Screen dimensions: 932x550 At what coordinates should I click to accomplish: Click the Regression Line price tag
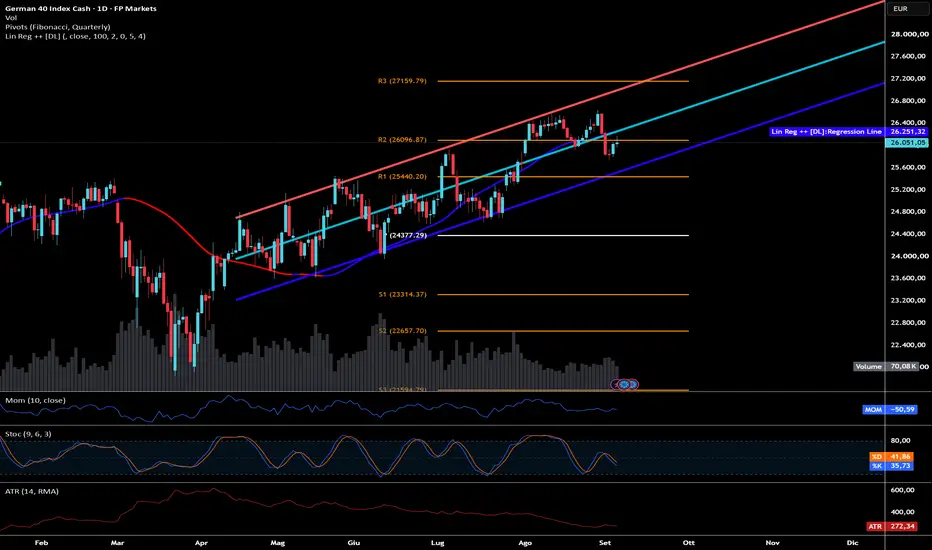tap(848, 131)
